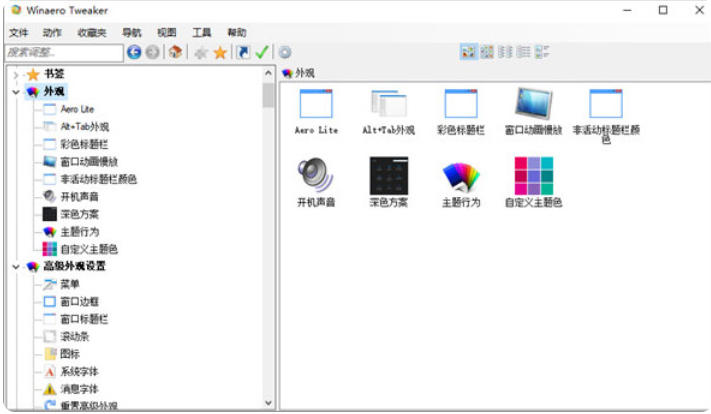Image resolution: width=711 pixels, height=414 pixels.
Task: Open the 自定义主题色 color grid icon
Action: pos(533,176)
